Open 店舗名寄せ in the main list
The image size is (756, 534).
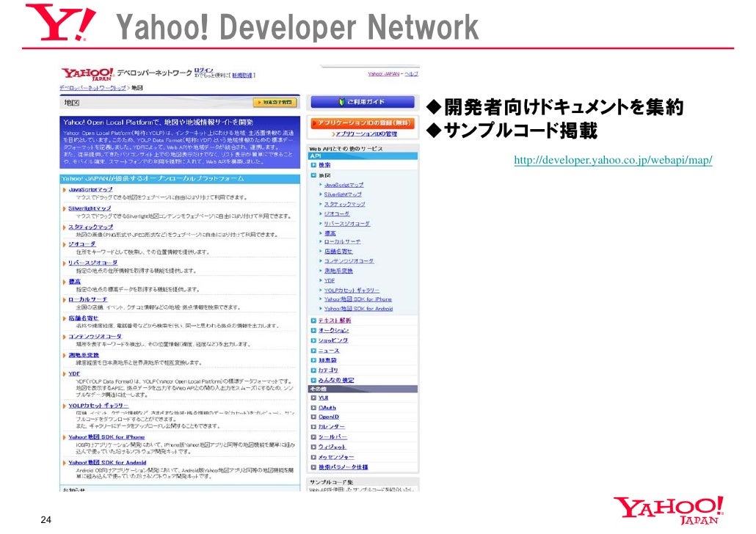tap(83, 318)
